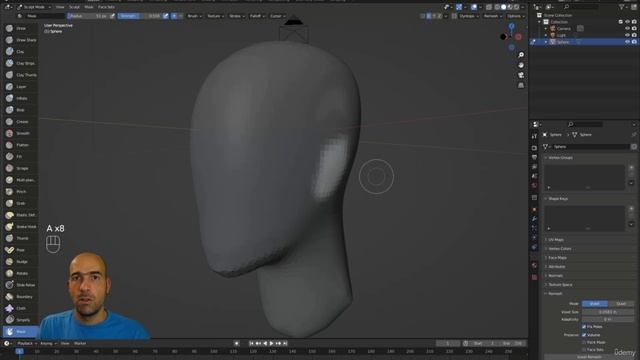Toggle Preserve Volume checkbox
640x360 pixels.
coord(584,335)
